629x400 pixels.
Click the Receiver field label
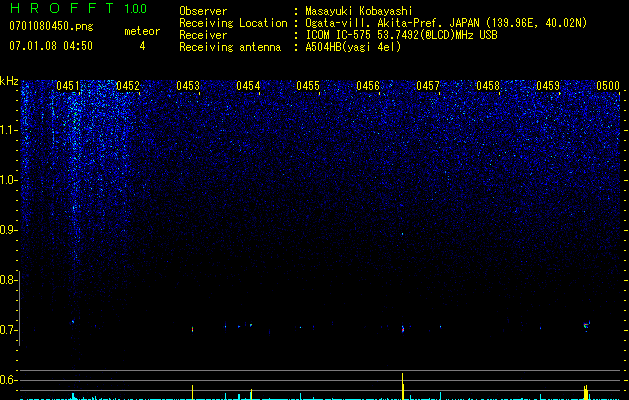(x=203, y=35)
